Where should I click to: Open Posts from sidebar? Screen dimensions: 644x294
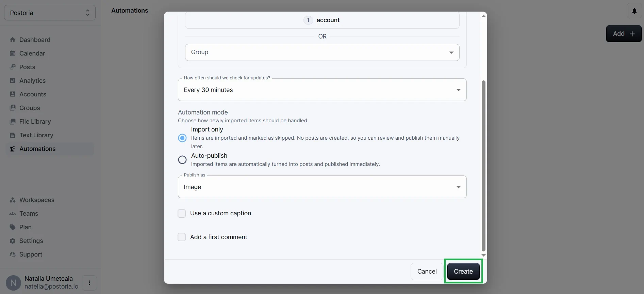coord(50,67)
